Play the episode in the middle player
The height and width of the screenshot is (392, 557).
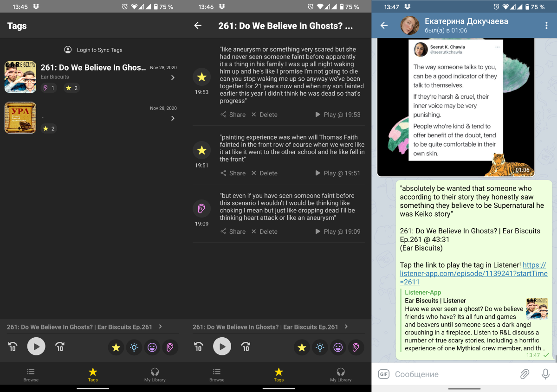(222, 347)
